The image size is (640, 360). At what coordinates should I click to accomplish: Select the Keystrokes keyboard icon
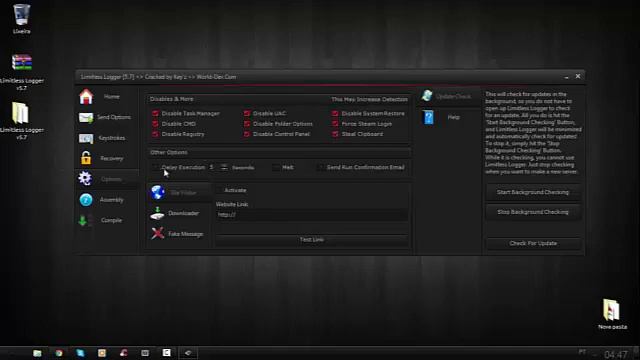click(86, 138)
